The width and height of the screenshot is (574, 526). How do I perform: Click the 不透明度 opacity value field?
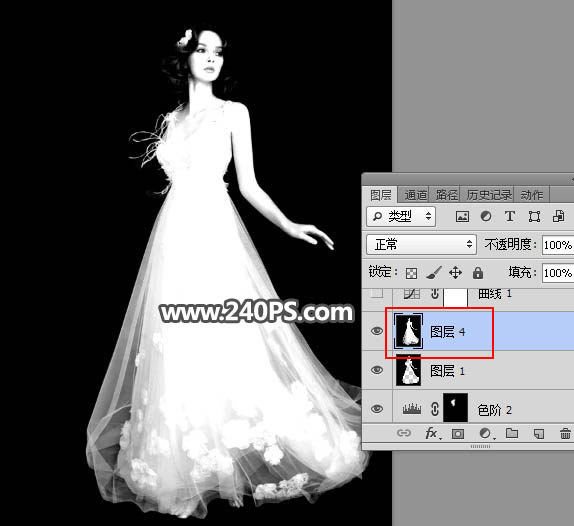(558, 245)
